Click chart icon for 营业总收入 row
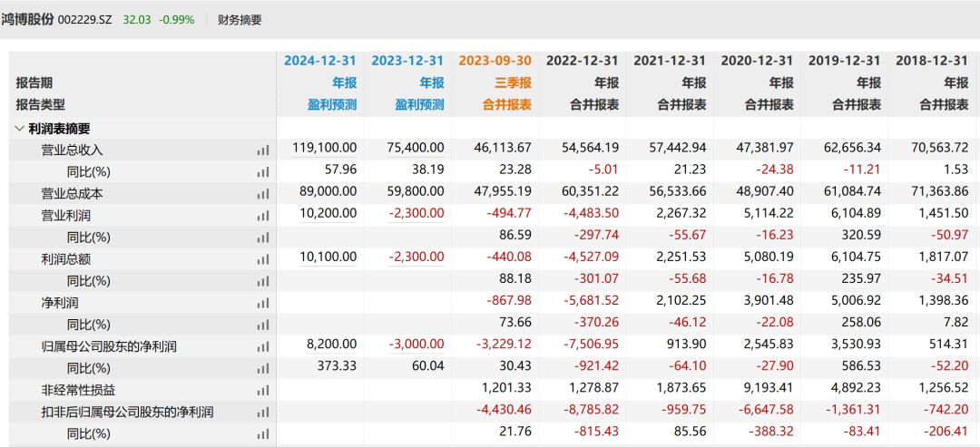The image size is (980, 447). [263, 151]
